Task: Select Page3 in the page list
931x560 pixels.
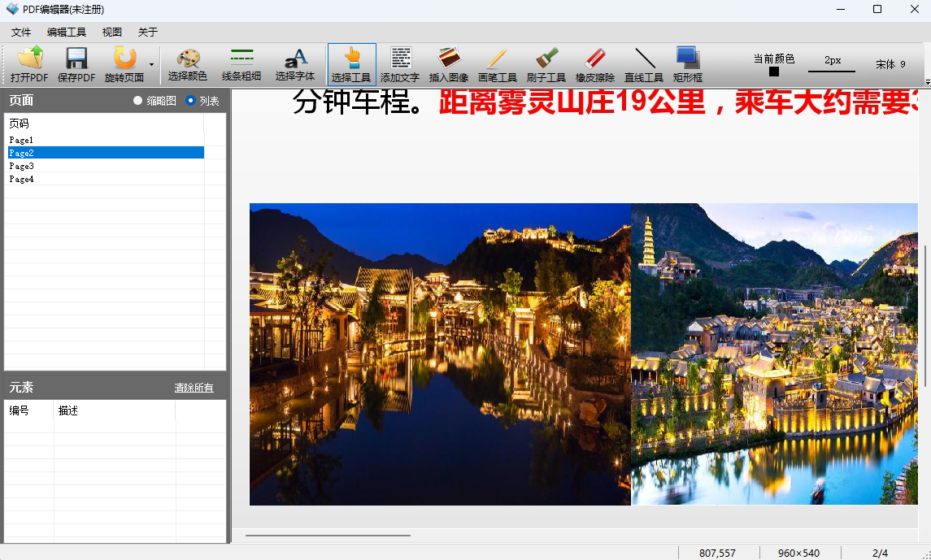Action: pos(22,166)
